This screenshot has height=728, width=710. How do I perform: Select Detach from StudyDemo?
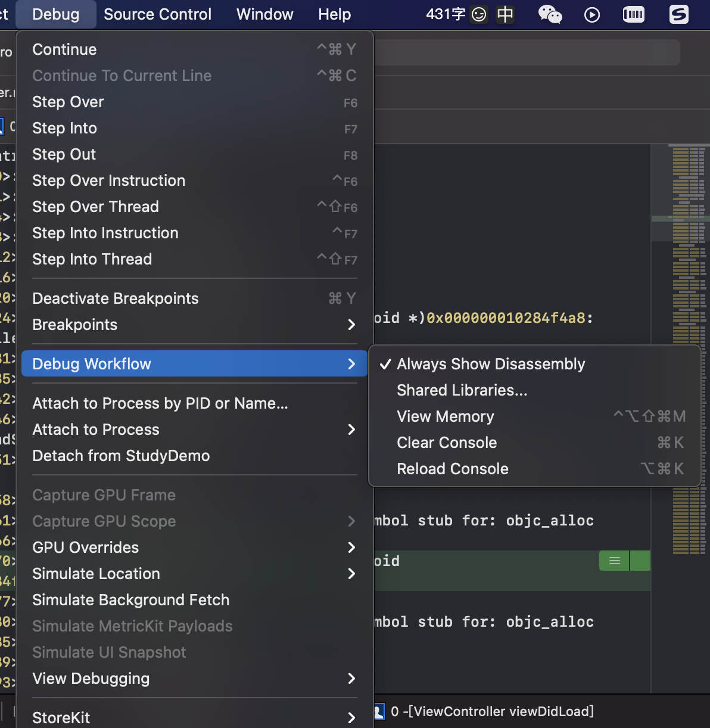pos(194,456)
